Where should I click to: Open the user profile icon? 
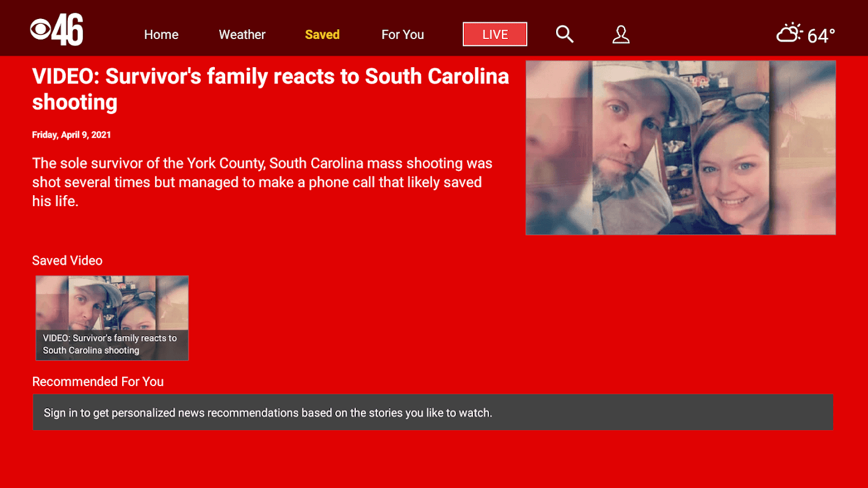point(621,34)
